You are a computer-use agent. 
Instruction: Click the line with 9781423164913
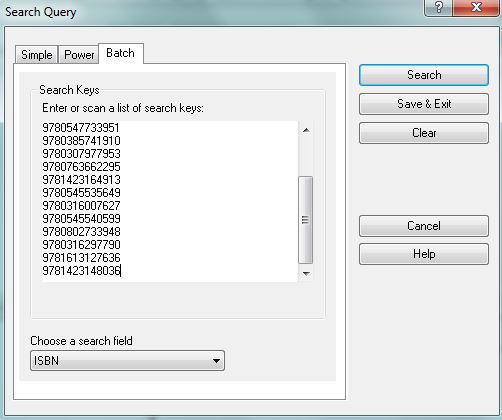coord(81,180)
